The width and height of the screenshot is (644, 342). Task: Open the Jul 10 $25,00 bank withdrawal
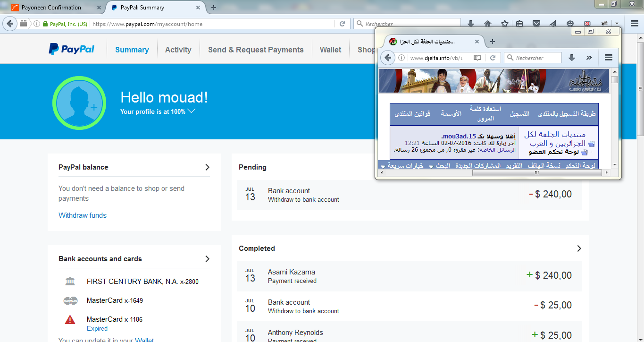(409, 306)
